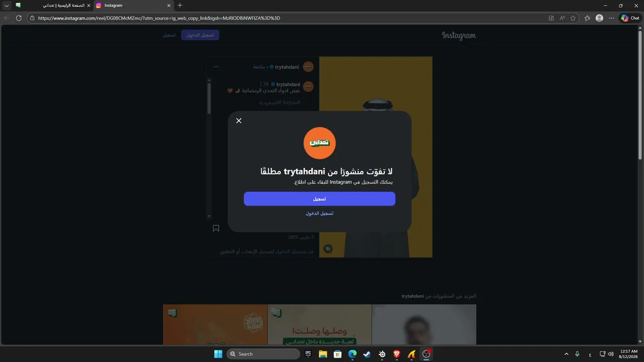Open the Favorites list
Image resolution: width=644 pixels, height=362 pixels.
pyautogui.click(x=587, y=18)
